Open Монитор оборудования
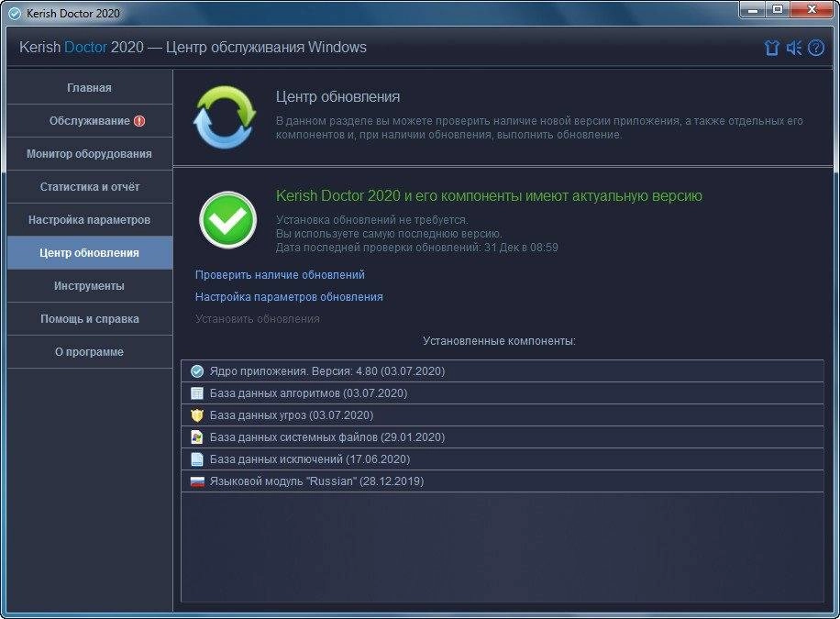Viewport: 840px width, 619px height. coord(90,154)
